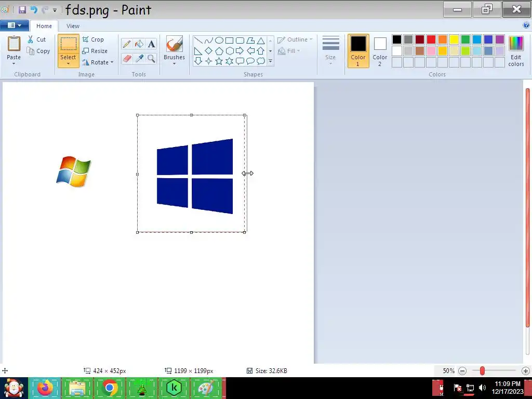The width and height of the screenshot is (532, 399).
Task: Activate Color 1 foreground selector
Action: (358, 51)
